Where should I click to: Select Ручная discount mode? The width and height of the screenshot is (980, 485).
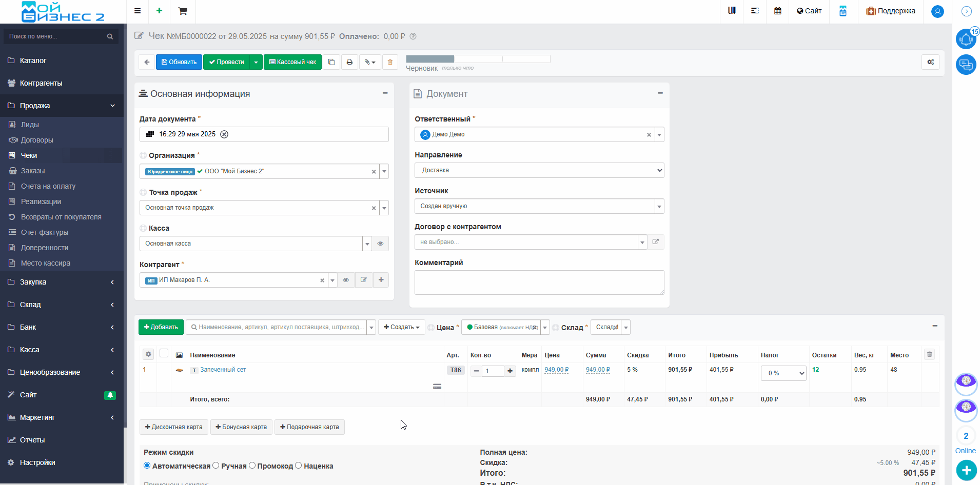[x=216, y=466]
